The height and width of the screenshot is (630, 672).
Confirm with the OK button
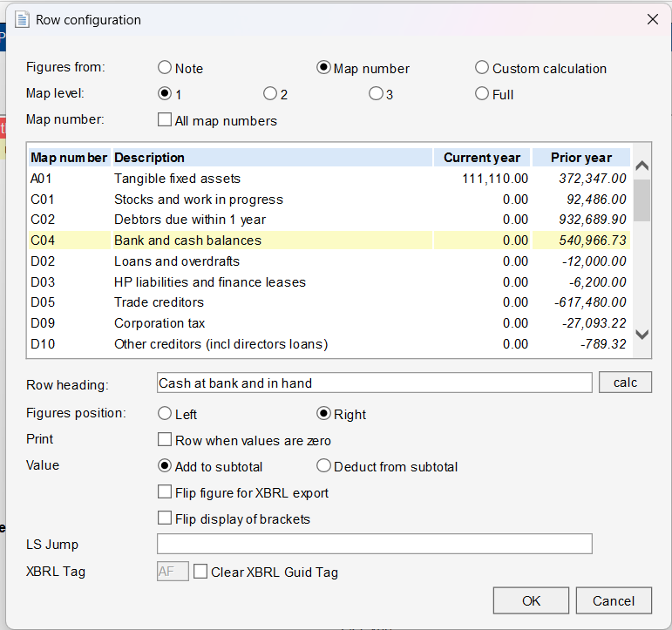[531, 601]
